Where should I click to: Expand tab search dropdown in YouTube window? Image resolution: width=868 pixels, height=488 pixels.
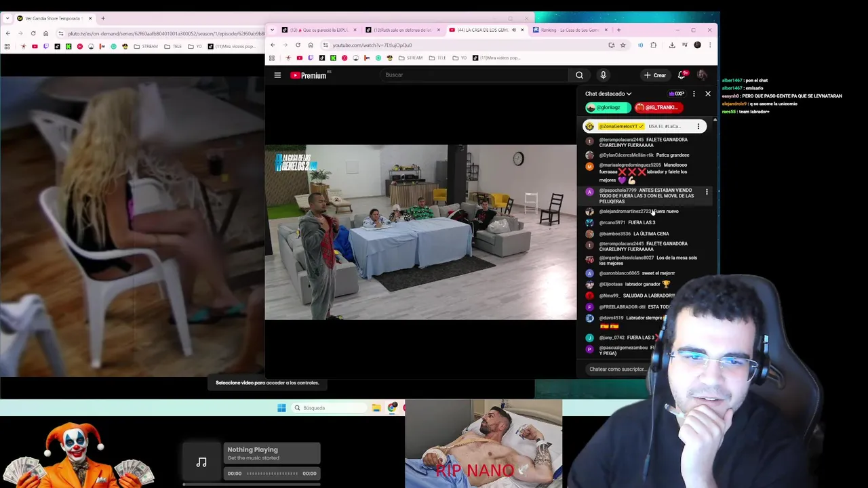coord(273,30)
